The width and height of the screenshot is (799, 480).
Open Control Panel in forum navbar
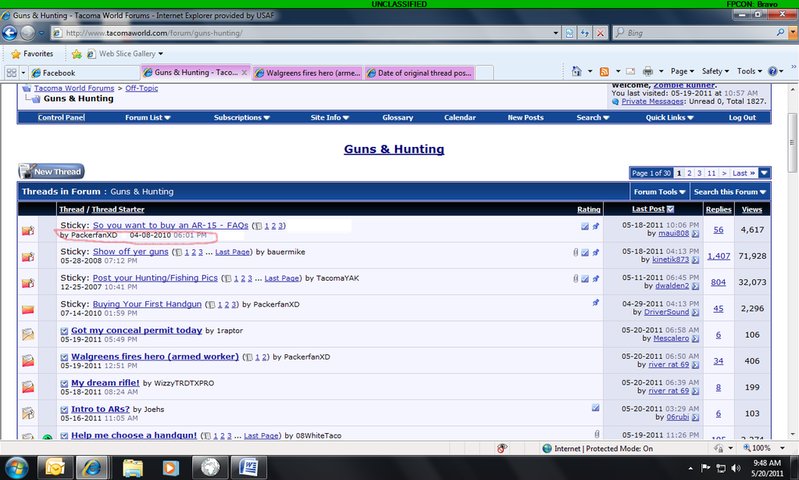coord(61,118)
